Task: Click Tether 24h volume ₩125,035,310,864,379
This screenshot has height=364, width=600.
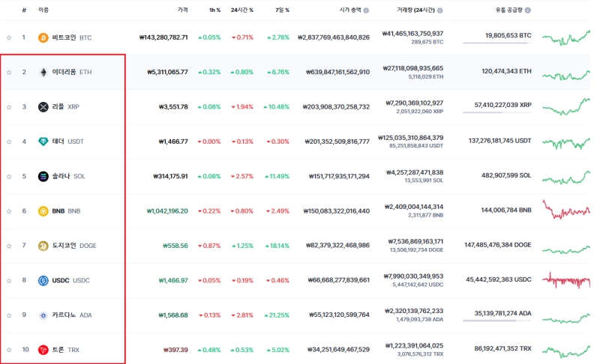Action: (410, 138)
